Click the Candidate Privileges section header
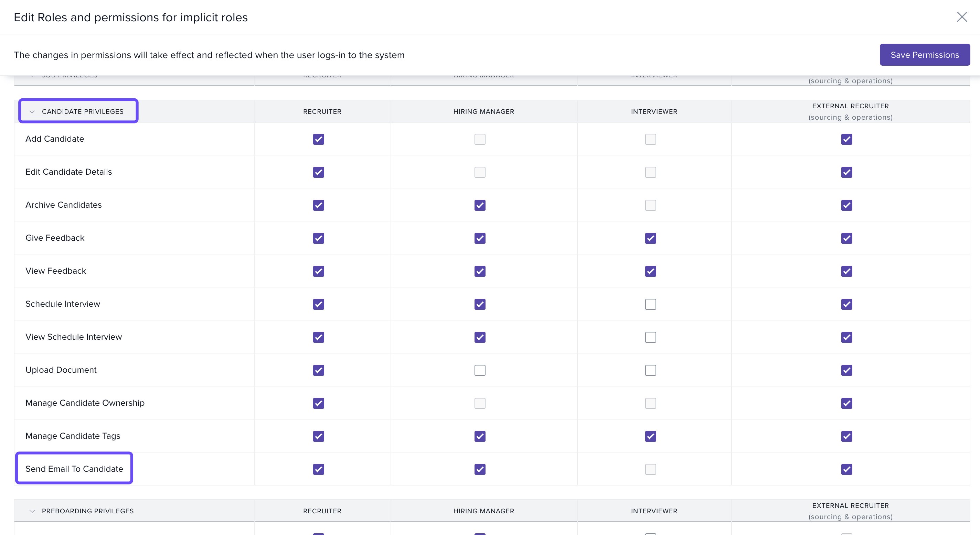The width and height of the screenshot is (980, 535). tap(83, 111)
